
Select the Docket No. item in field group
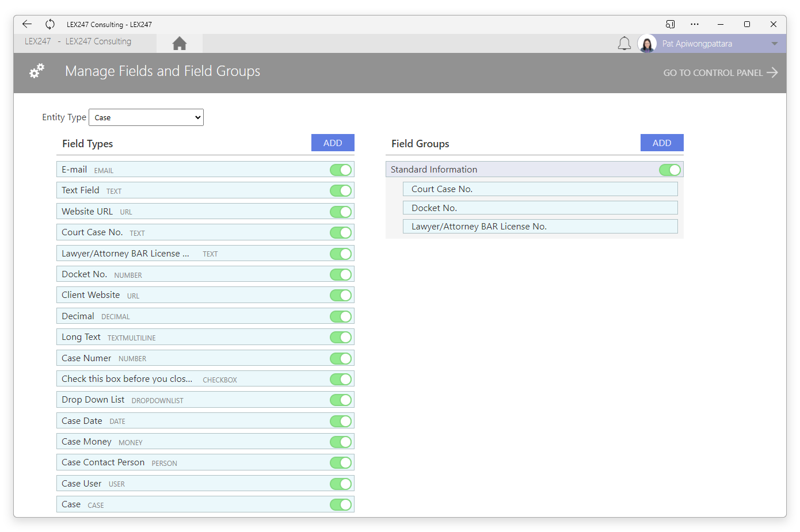point(540,208)
